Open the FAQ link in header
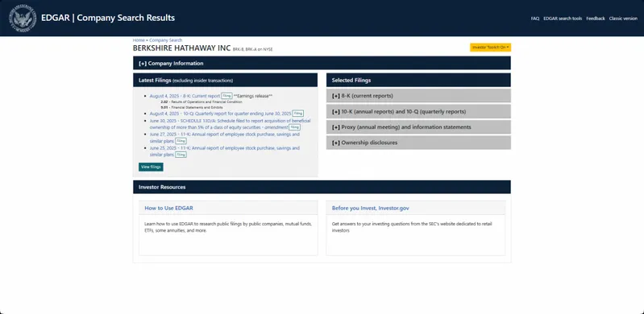 click(x=534, y=19)
